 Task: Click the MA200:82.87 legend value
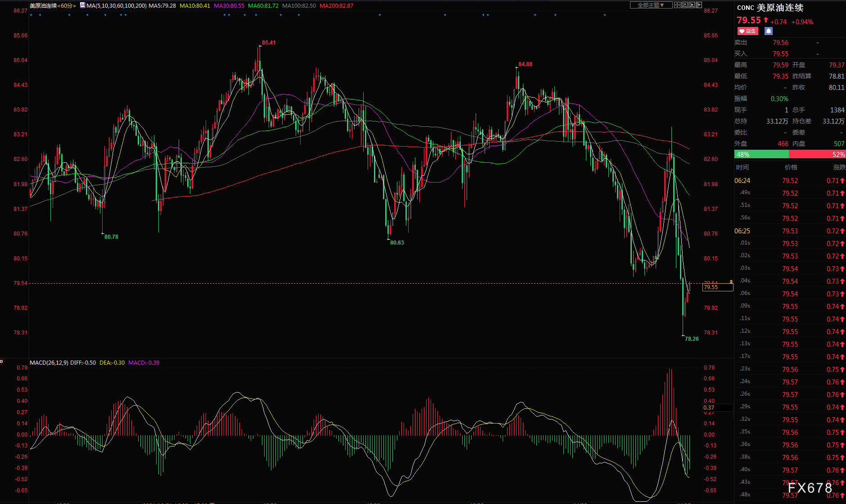(x=337, y=6)
